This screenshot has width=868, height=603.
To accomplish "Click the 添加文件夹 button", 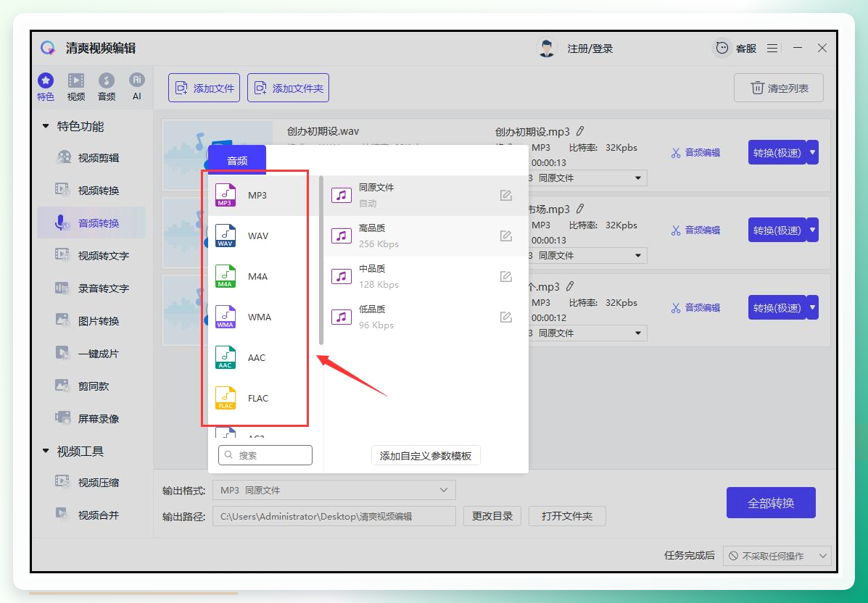I will (x=288, y=88).
